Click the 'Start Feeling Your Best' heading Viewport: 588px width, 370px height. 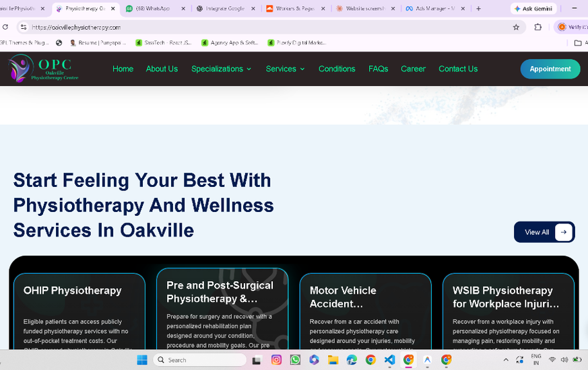click(x=143, y=205)
